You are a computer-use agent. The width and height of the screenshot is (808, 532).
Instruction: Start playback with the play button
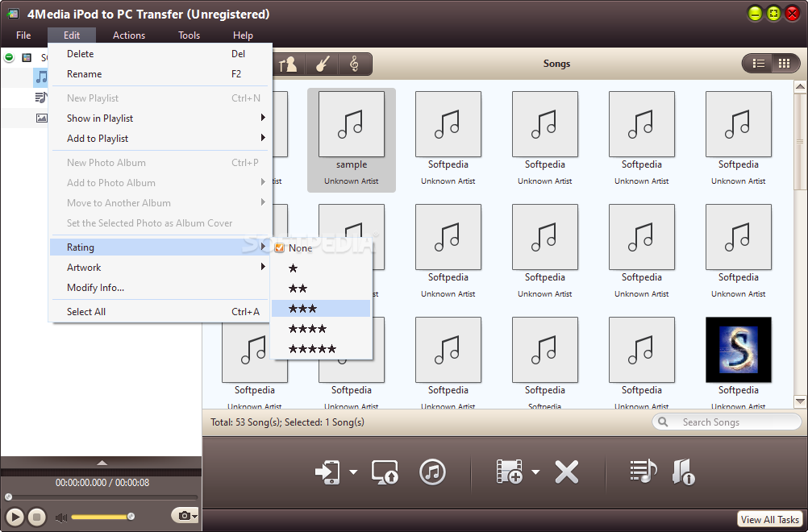tap(15, 517)
